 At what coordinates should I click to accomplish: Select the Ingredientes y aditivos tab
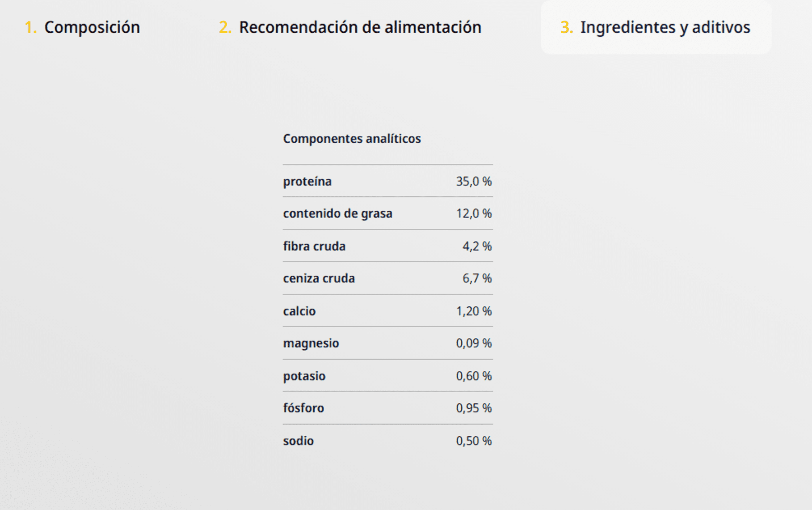[x=655, y=27]
